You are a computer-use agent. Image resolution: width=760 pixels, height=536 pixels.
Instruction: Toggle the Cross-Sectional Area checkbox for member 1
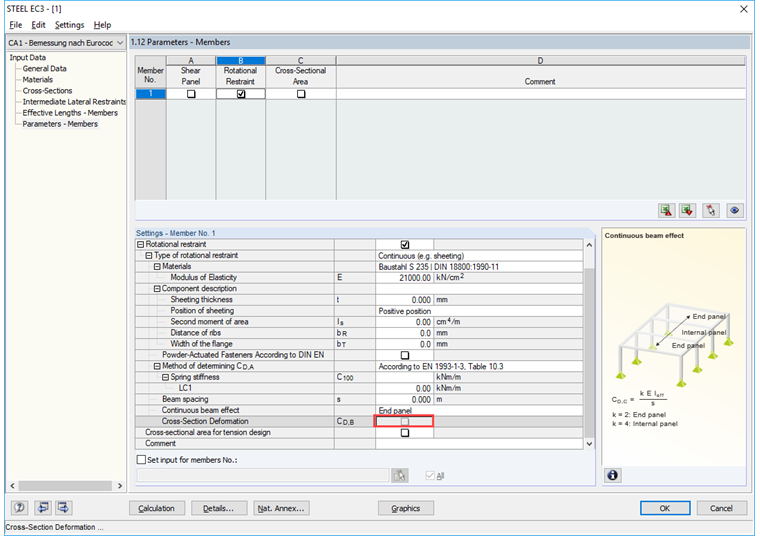(x=301, y=94)
